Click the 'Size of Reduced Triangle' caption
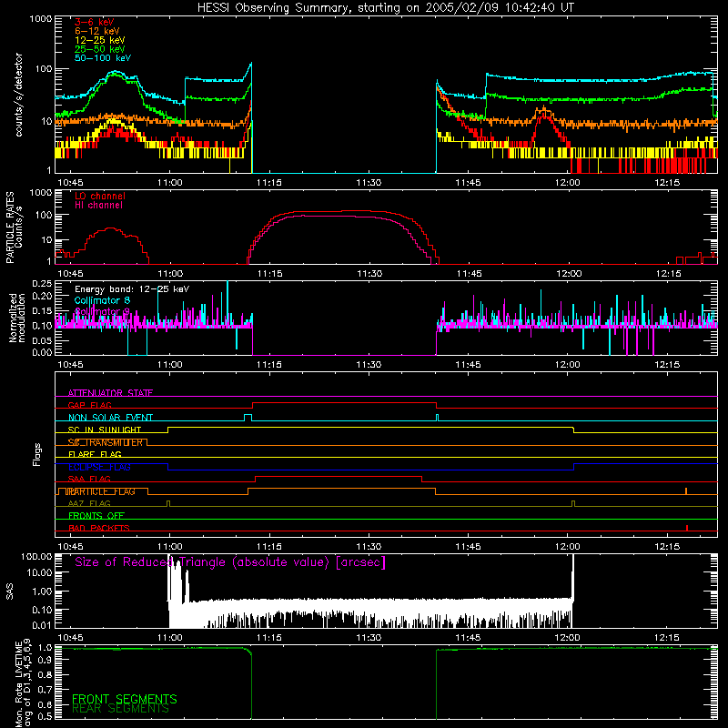 pyautogui.click(x=230, y=562)
